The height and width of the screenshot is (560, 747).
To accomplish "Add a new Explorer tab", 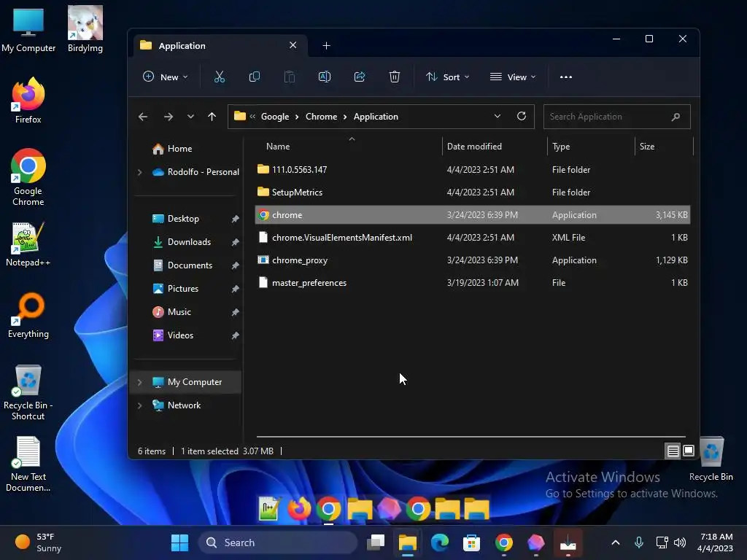I will (326, 46).
